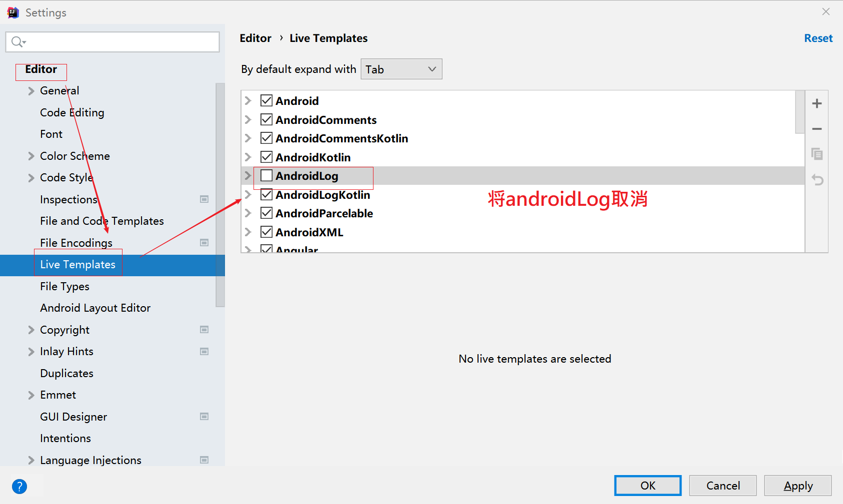The image size is (843, 504).
Task: Select File Types in settings tree
Action: point(65,287)
